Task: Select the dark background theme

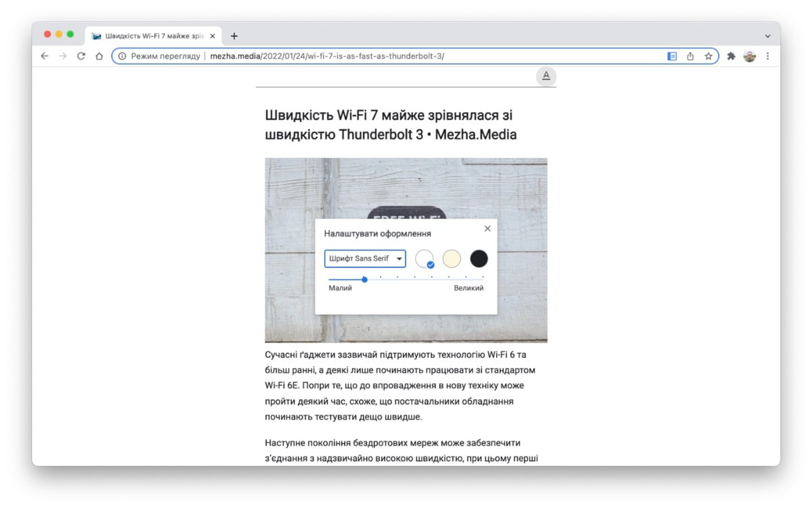Action: tap(479, 259)
